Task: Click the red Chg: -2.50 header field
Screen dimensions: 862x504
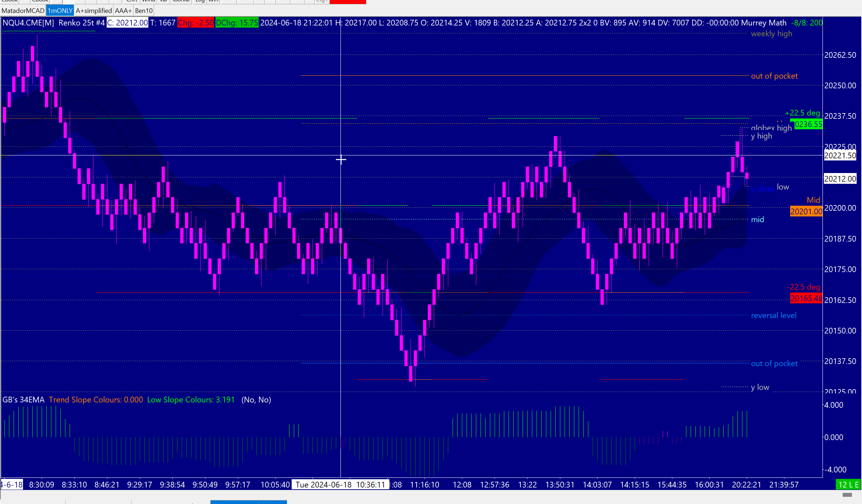Action: point(196,23)
